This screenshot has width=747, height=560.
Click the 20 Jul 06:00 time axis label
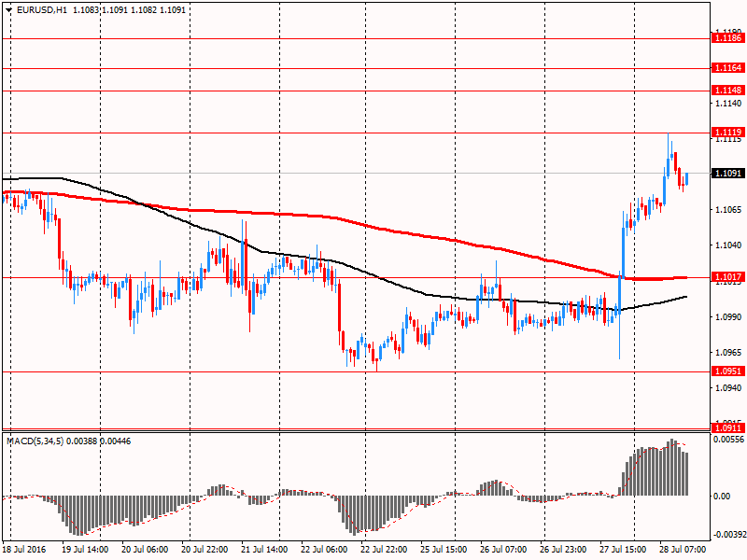tap(145, 550)
